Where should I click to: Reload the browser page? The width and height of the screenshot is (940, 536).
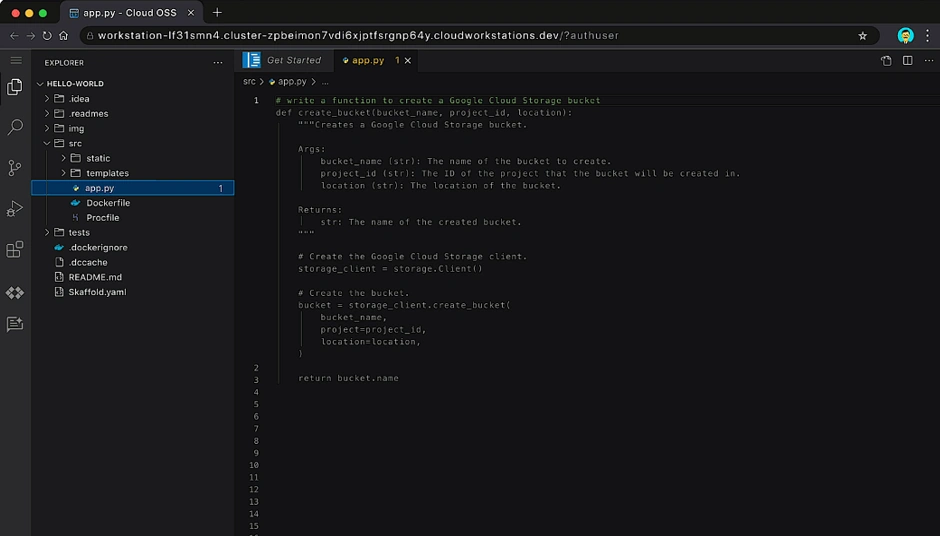(47, 36)
